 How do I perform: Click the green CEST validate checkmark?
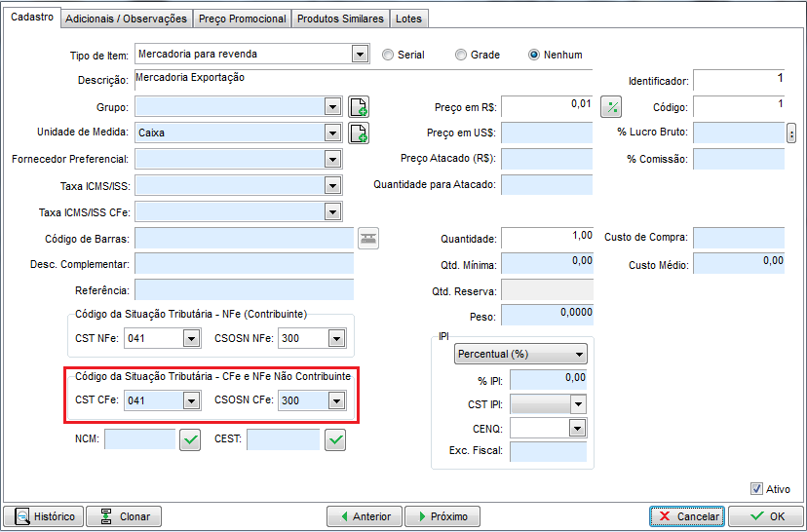[335, 440]
